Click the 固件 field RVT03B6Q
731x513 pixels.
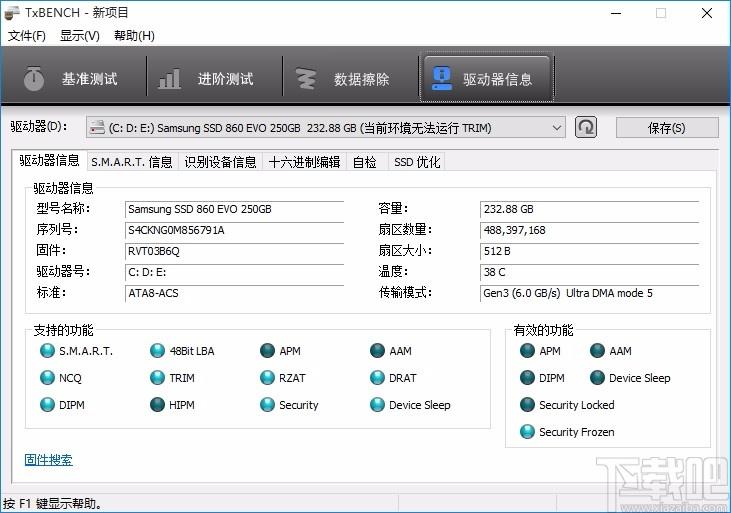(234, 251)
